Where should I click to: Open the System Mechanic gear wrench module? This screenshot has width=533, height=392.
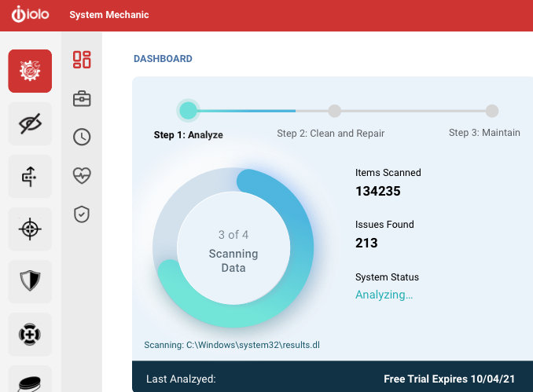tap(30, 71)
